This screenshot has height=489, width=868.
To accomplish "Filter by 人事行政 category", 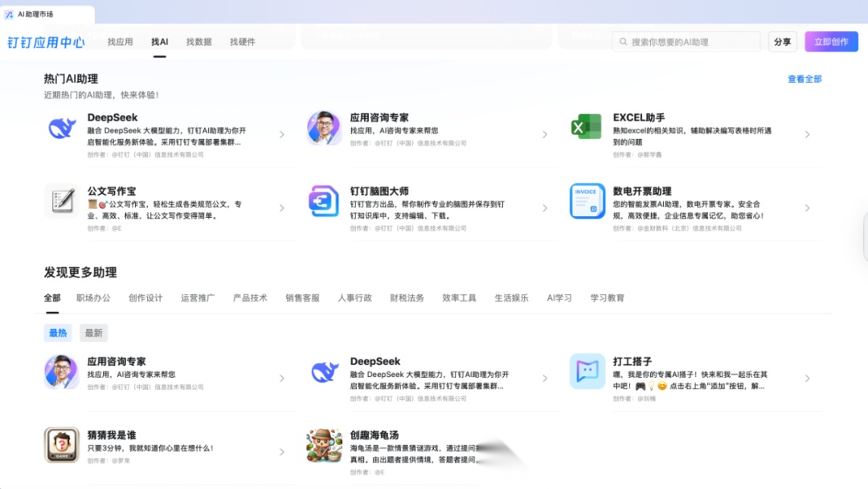I will pyautogui.click(x=355, y=298).
